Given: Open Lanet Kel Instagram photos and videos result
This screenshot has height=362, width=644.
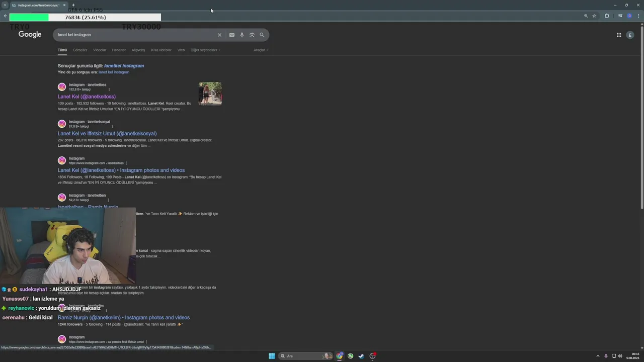Looking at the screenshot, I should click(x=121, y=170).
